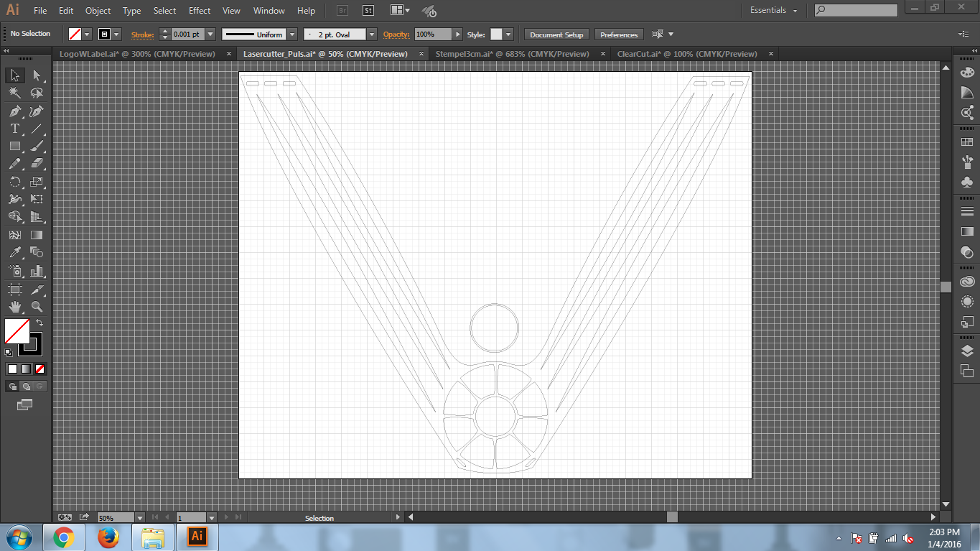Enable Draw Normal mode

[x=12, y=386]
